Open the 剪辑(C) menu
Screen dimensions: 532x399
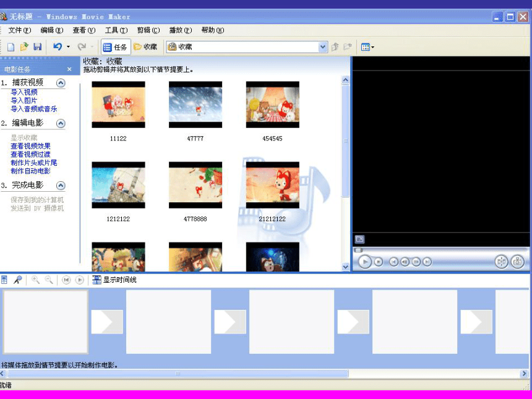click(148, 30)
